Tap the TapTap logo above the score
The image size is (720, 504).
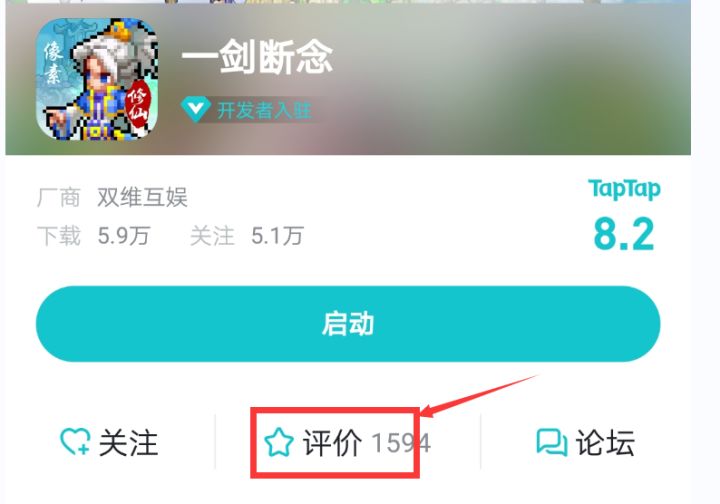[624, 188]
